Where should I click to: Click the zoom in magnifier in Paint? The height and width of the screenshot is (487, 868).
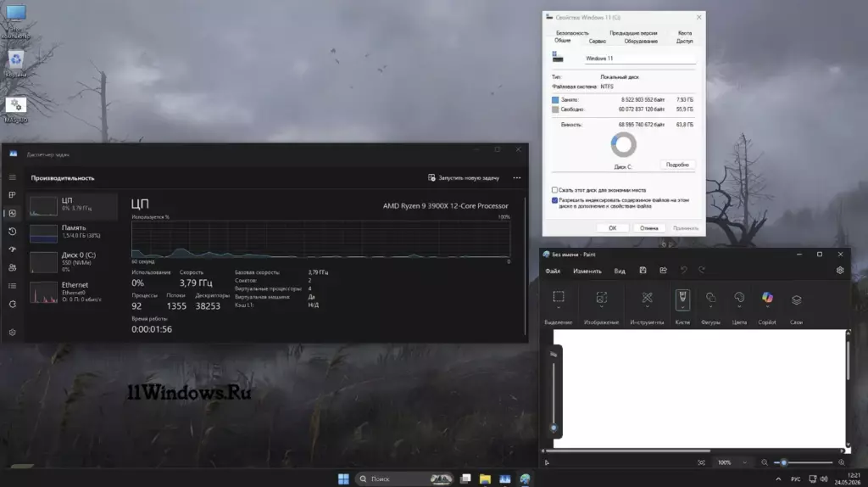[842, 462]
